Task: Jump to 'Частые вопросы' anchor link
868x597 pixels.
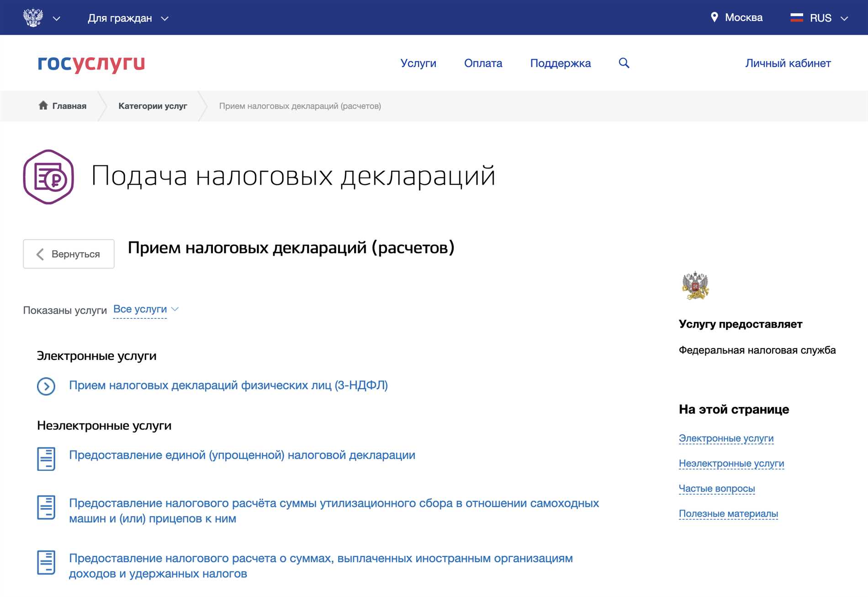Action: tap(717, 489)
